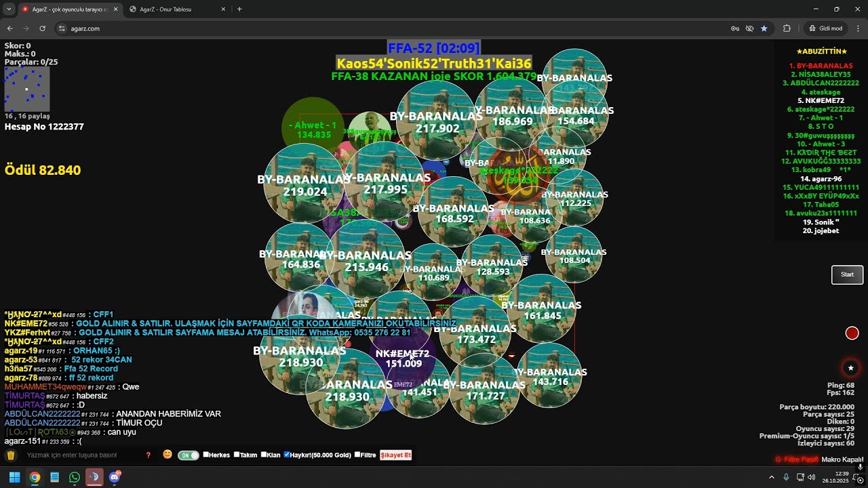Click the G. Filtre Pasif status text

click(796, 460)
